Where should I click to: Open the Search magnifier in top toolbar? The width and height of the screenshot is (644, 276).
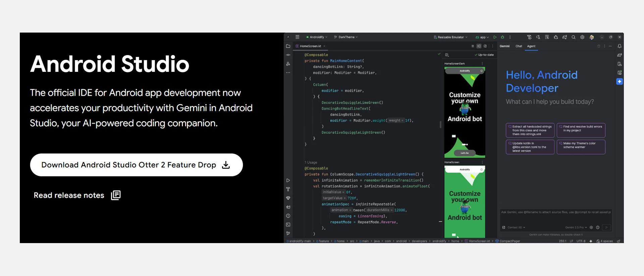pyautogui.click(x=574, y=37)
